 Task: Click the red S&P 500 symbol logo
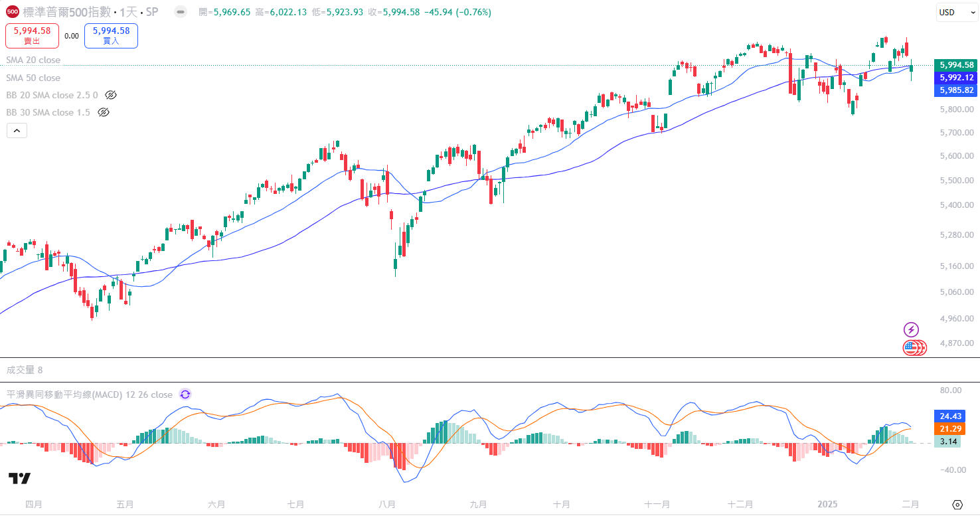12,12
